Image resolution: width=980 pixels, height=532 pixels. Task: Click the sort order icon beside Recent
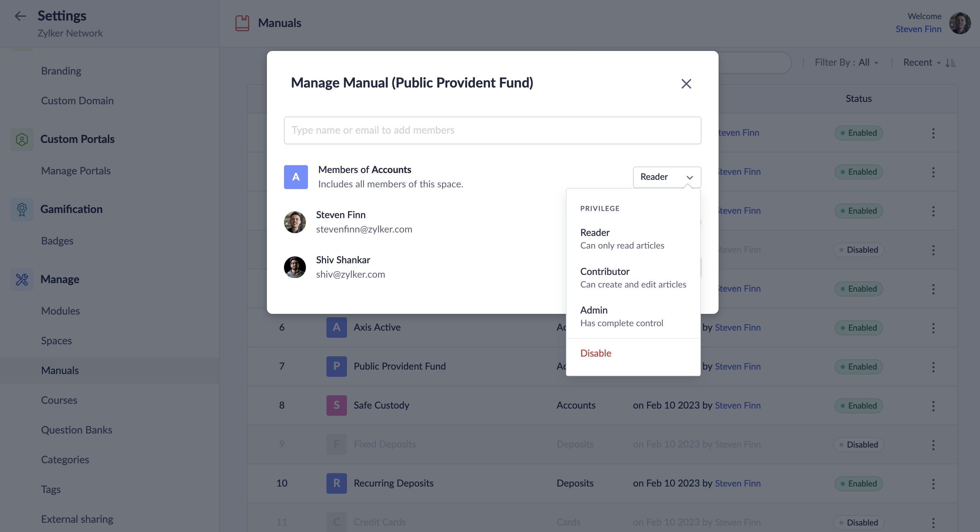pos(950,63)
